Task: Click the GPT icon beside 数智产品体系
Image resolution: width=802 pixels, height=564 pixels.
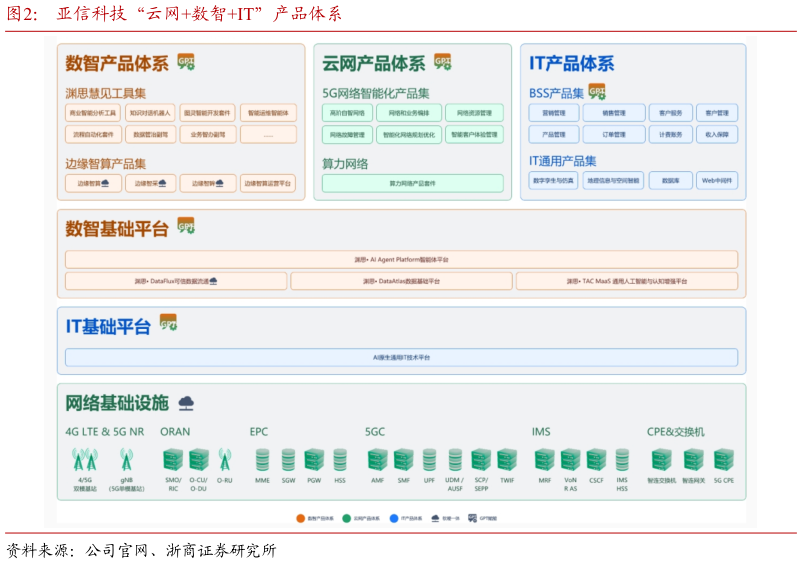Action: (x=186, y=61)
